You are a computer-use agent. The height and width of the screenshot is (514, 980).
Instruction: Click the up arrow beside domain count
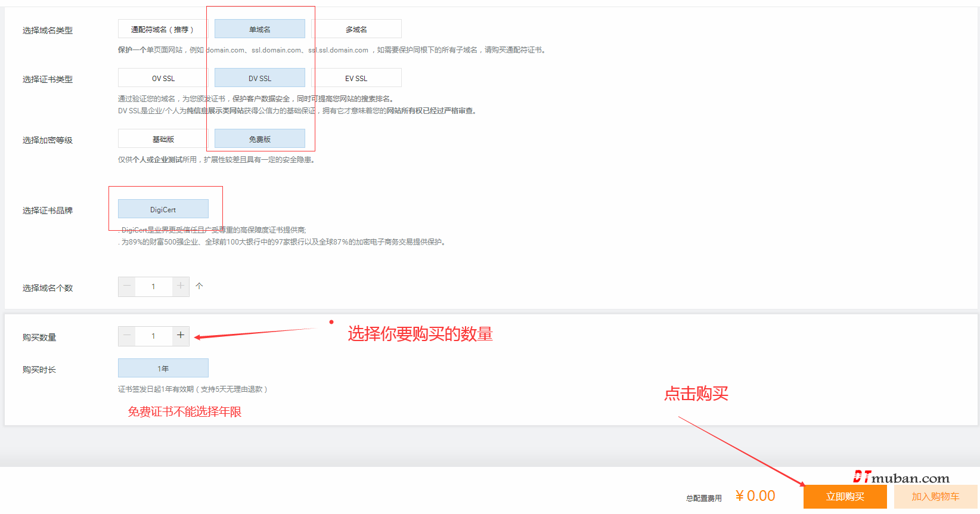point(200,286)
